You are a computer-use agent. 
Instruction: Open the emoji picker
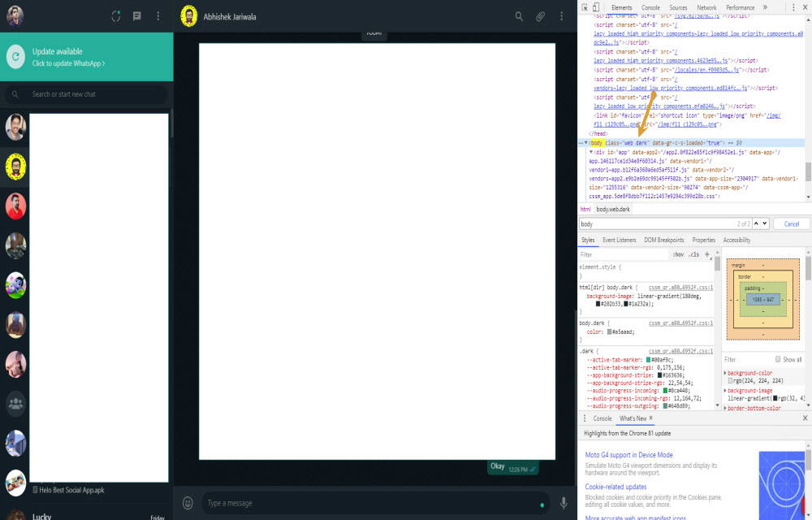[x=188, y=503]
